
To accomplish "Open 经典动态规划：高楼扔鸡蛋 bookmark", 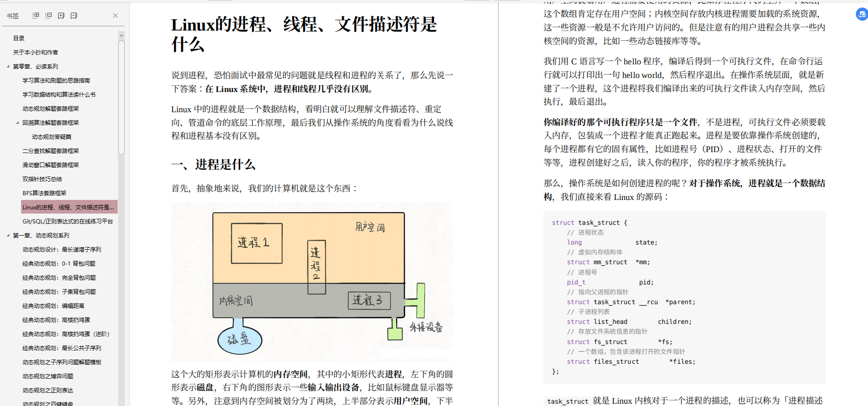I will [56, 320].
